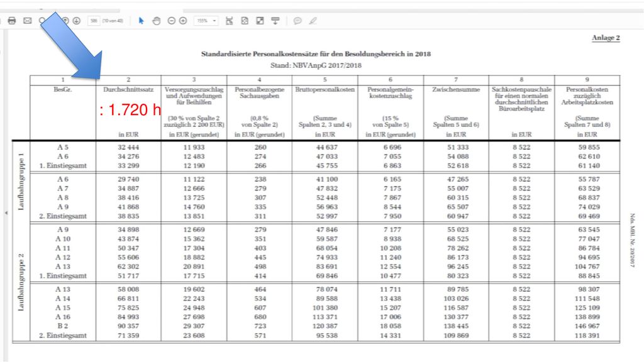Click the read mode toolbar icon

275,21
